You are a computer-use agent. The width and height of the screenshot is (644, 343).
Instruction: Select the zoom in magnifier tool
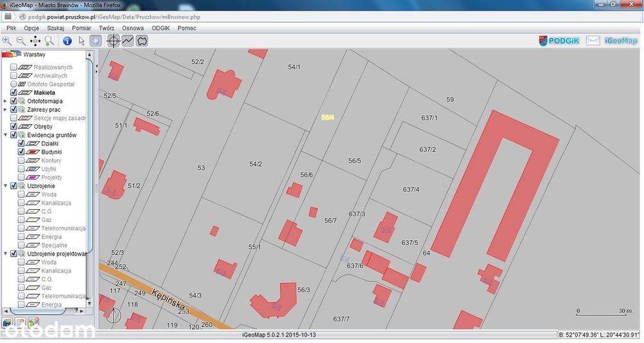[x=7, y=41]
